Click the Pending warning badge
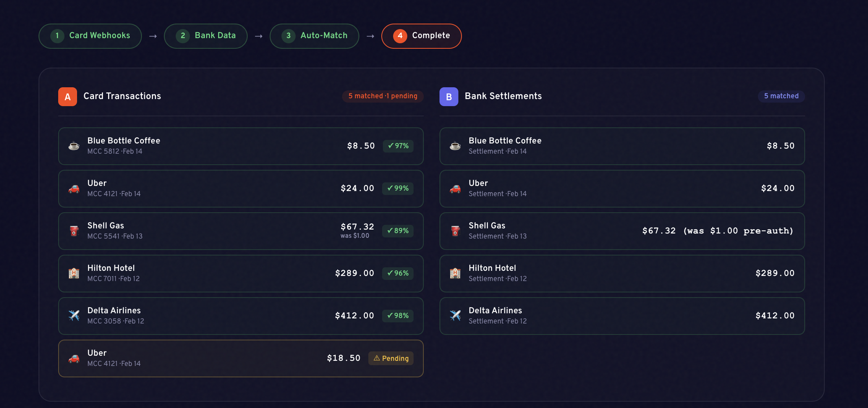 391,358
